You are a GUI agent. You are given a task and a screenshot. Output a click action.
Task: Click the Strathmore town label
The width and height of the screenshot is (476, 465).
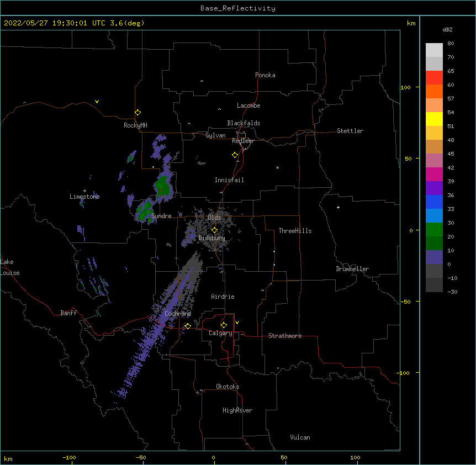point(285,336)
